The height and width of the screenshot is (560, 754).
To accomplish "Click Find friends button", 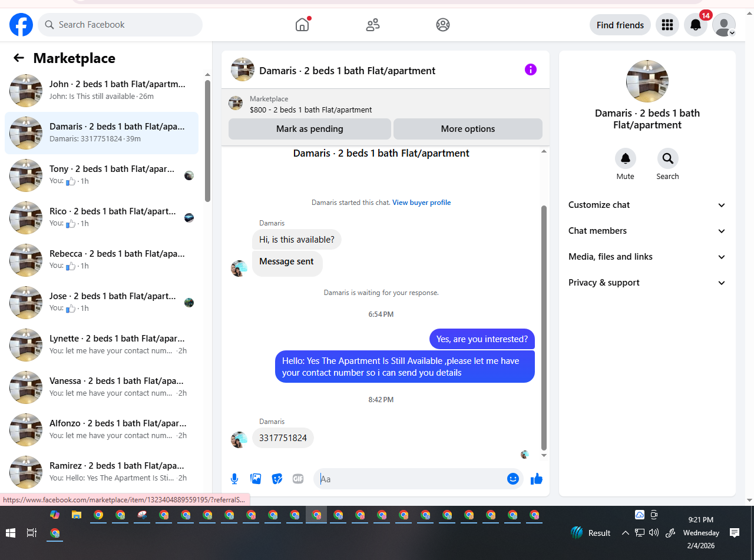I will pyautogui.click(x=620, y=25).
